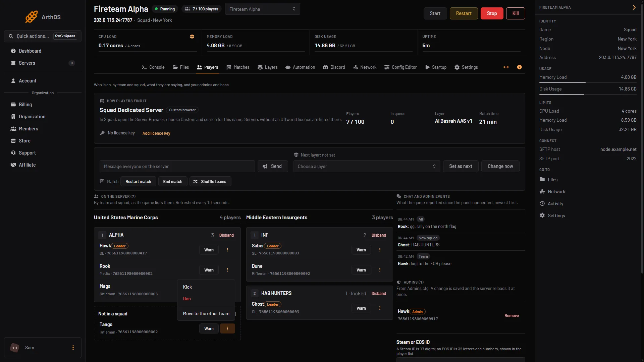Open Sam's avatar profile
Screen dimensions: 644x362
pyautogui.click(x=14, y=348)
